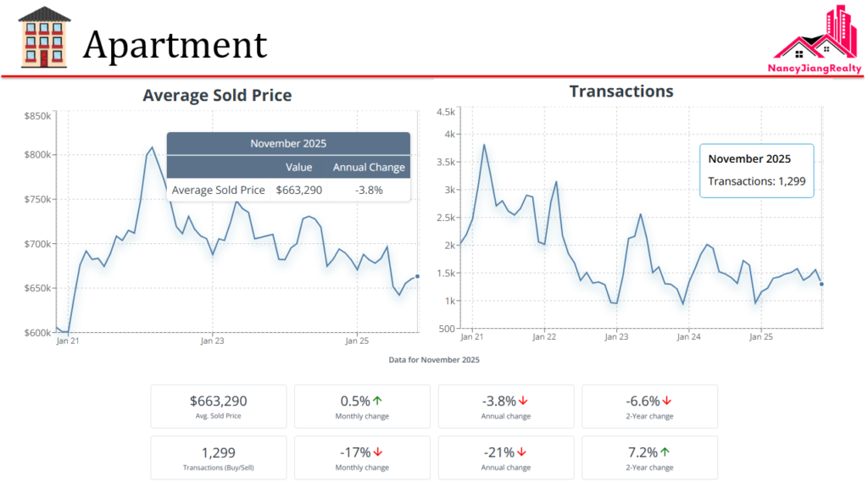
Task: Click the last data point on price chart
Action: click(417, 276)
